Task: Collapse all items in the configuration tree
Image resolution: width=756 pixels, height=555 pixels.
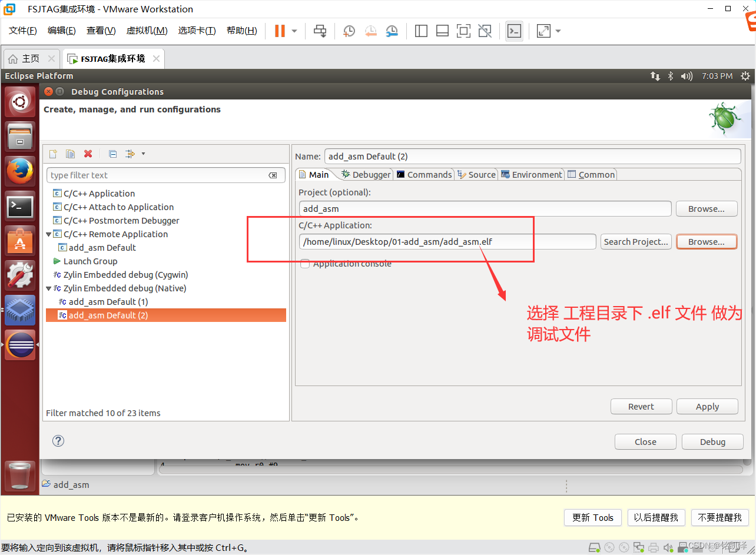Action: [112, 154]
